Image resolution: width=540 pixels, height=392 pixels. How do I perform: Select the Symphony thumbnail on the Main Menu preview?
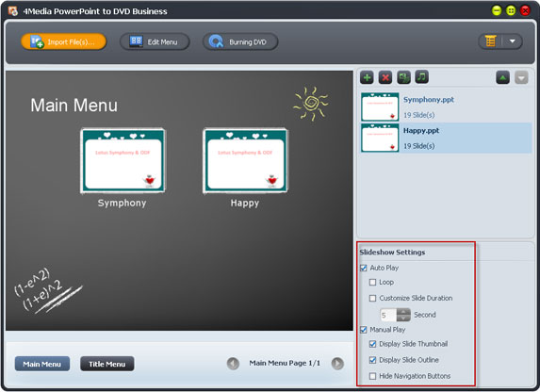point(123,160)
